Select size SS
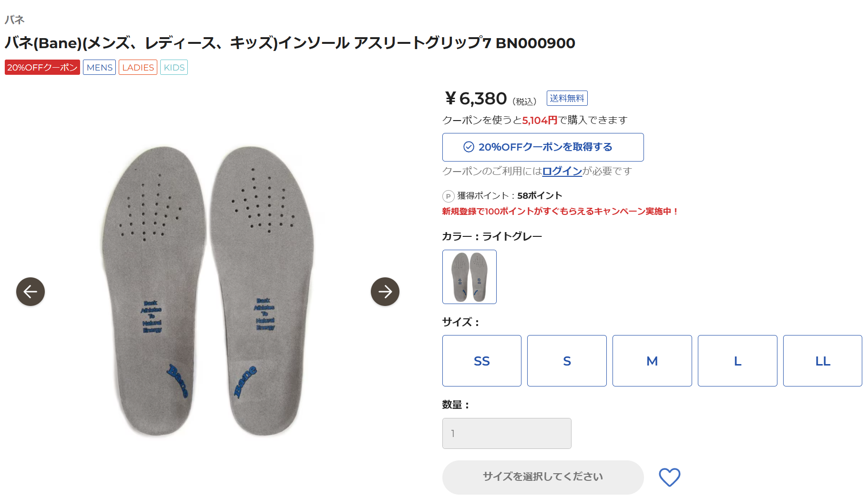Image resolution: width=868 pixels, height=498 pixels. tap(482, 361)
